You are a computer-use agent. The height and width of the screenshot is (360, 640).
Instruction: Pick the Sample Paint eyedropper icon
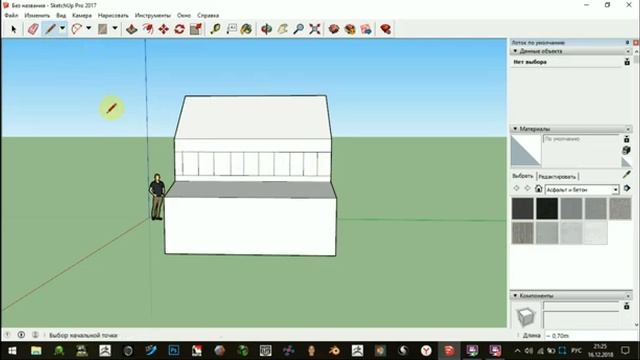point(627,175)
